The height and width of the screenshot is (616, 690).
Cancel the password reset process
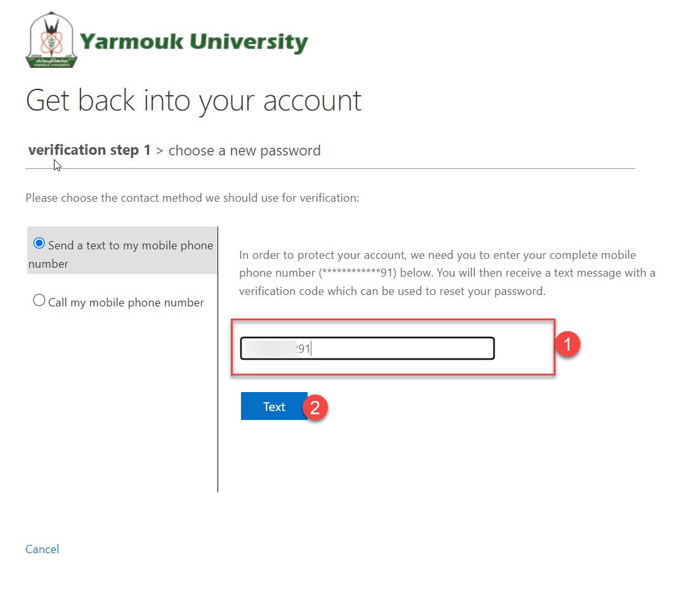(42, 549)
